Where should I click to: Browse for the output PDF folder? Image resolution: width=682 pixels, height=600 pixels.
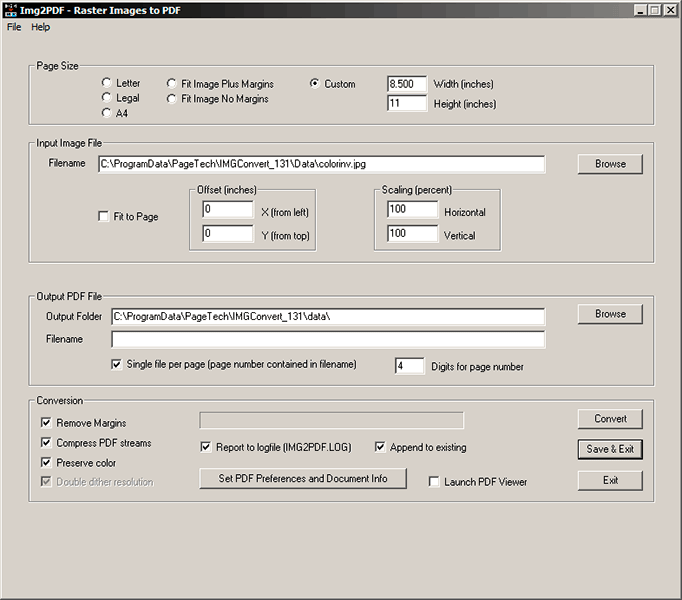(610, 314)
